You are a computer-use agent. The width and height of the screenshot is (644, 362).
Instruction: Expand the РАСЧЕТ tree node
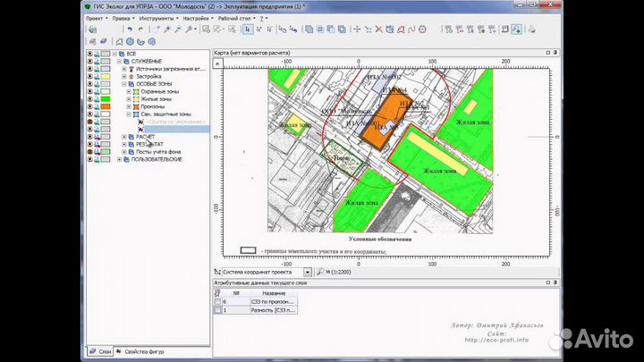pyautogui.click(x=123, y=137)
